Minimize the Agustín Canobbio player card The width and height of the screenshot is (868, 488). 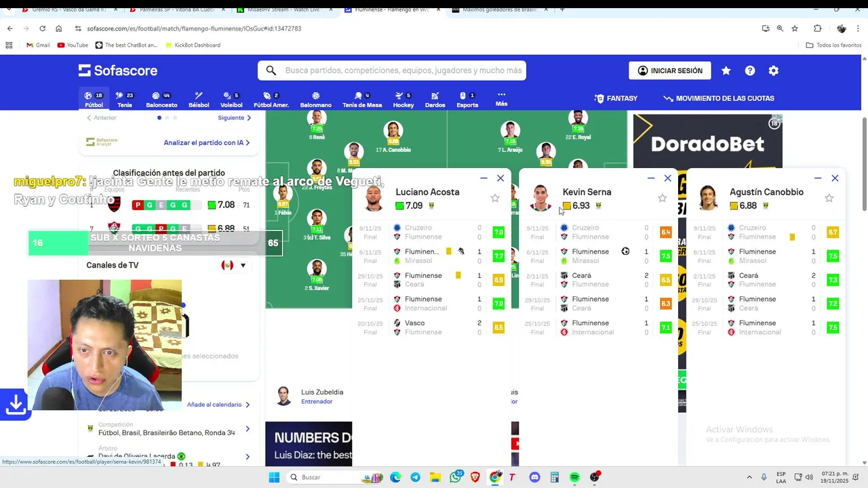point(818,178)
